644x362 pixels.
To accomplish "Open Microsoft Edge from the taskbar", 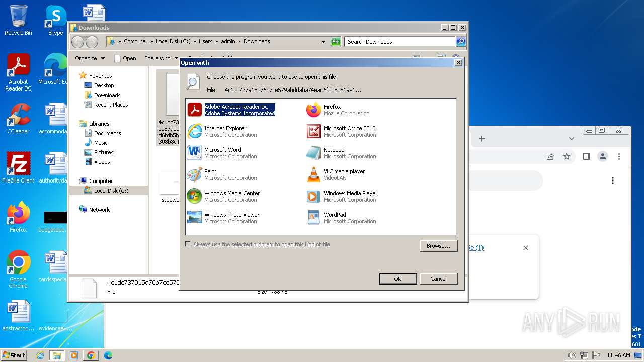I will click(x=108, y=355).
